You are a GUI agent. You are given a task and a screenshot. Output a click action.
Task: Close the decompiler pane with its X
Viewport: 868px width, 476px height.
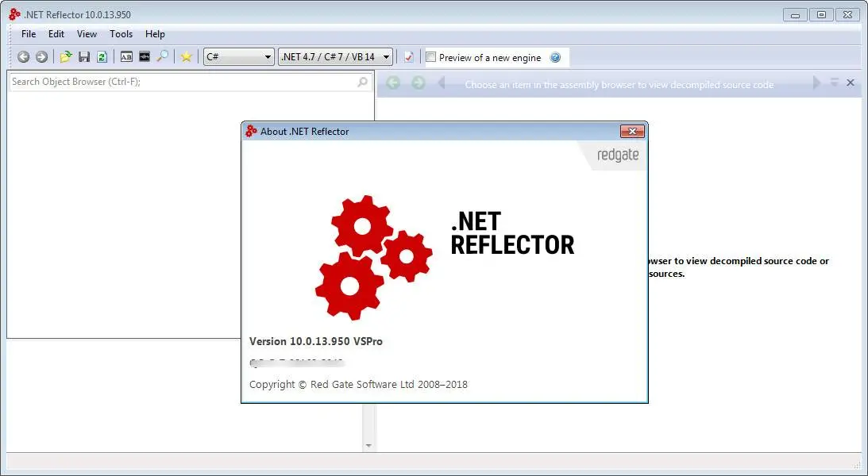851,83
